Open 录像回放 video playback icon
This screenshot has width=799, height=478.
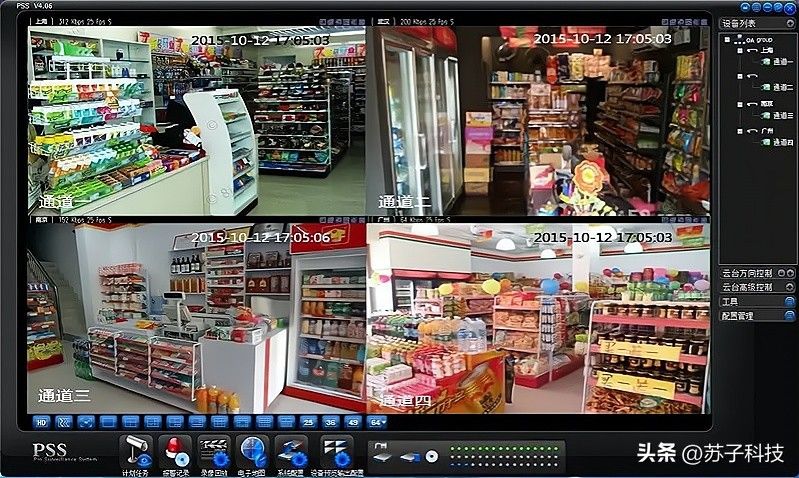214,452
